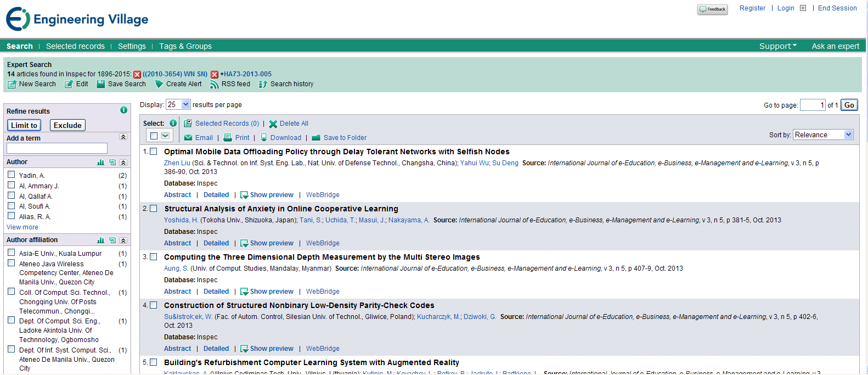The width and height of the screenshot is (868, 375).
Task: View Search history
Action: [286, 84]
